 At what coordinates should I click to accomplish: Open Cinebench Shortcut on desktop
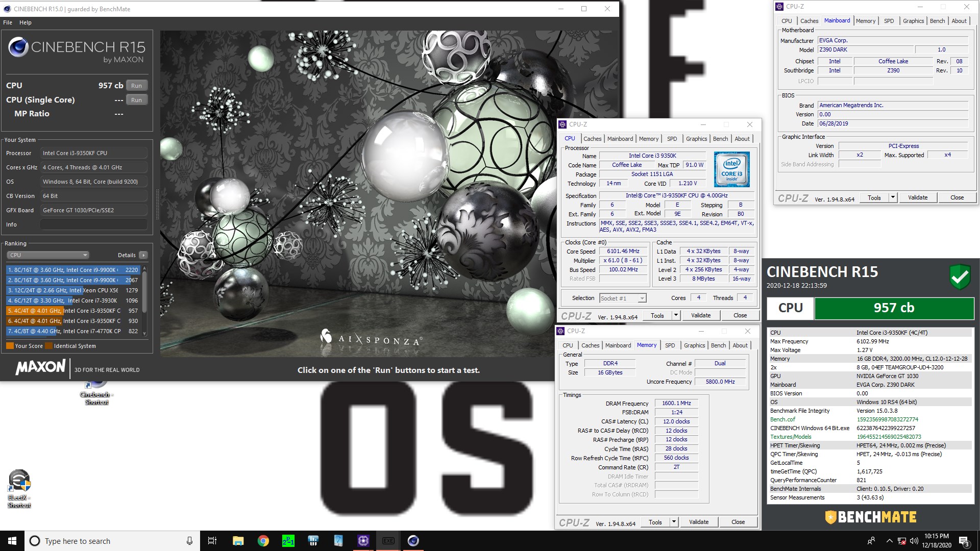[96, 392]
